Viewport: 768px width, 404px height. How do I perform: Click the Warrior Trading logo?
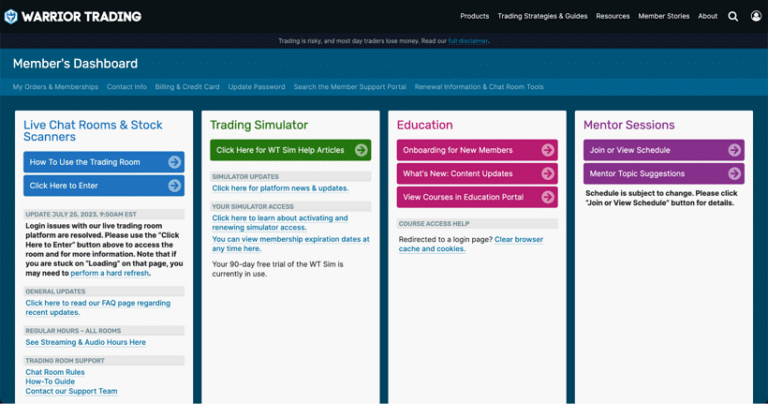click(71, 16)
